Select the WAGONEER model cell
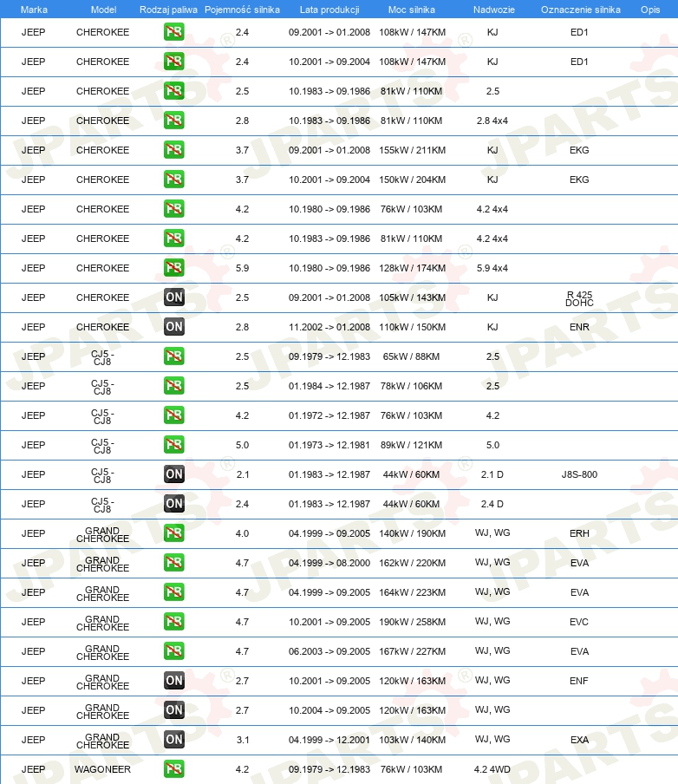This screenshot has height=784, width=678. tap(102, 769)
